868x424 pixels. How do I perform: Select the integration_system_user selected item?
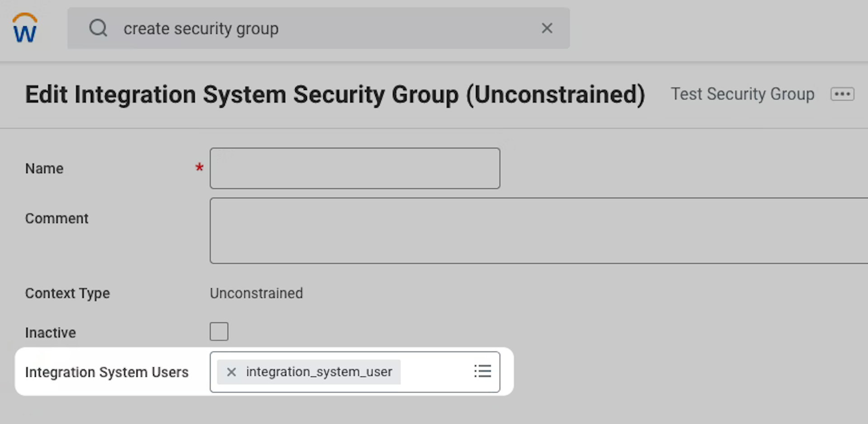point(319,372)
